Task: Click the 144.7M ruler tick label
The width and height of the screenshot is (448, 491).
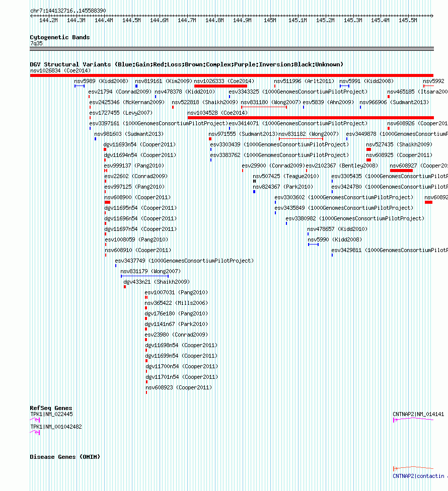Action: (187, 20)
